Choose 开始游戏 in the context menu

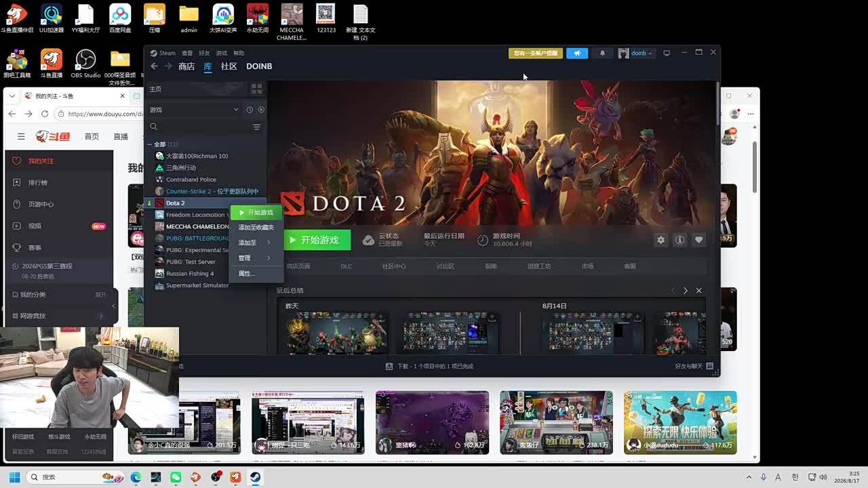click(256, 213)
